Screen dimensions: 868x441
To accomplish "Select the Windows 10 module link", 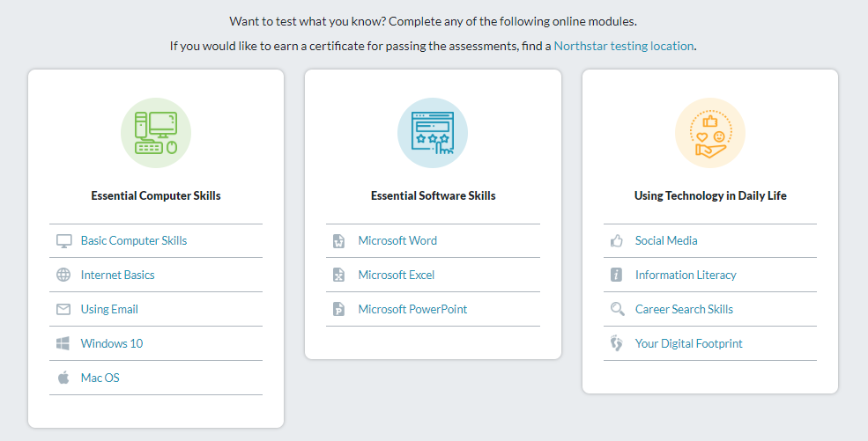I will pyautogui.click(x=112, y=343).
